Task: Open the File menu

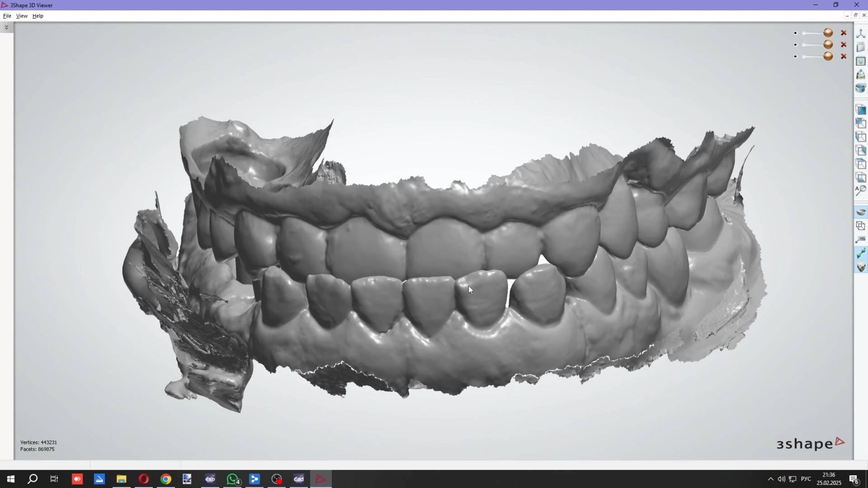Action: (x=7, y=16)
